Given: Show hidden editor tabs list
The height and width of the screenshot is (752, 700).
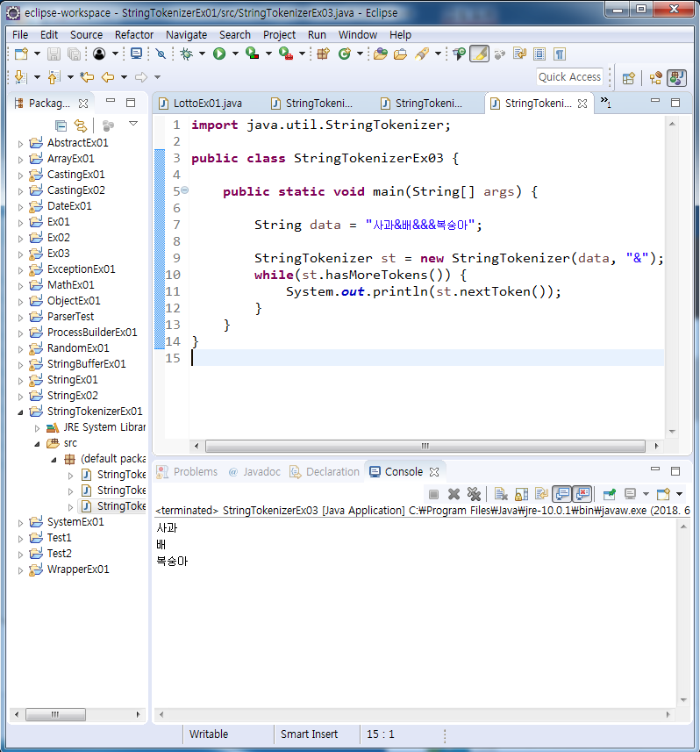Looking at the screenshot, I should (605, 102).
